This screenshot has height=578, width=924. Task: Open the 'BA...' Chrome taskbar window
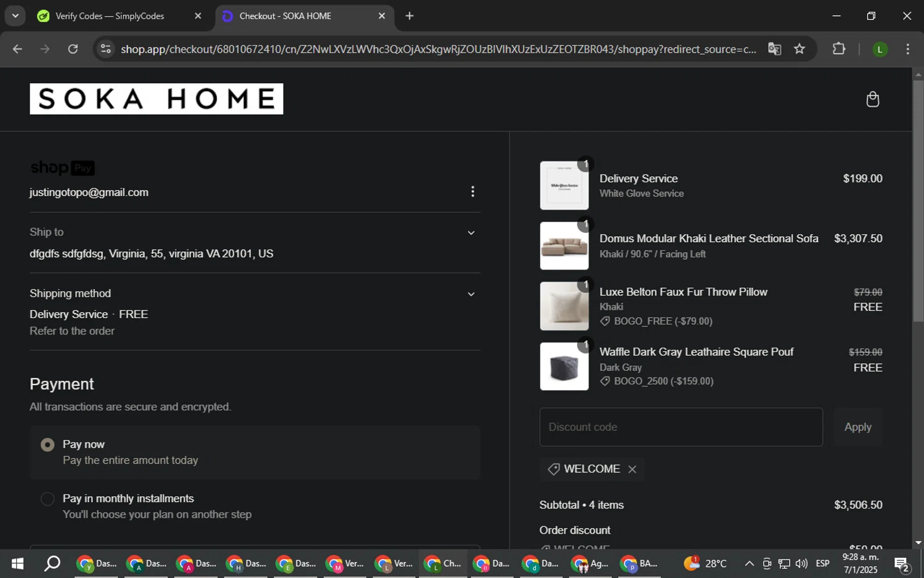(x=639, y=563)
